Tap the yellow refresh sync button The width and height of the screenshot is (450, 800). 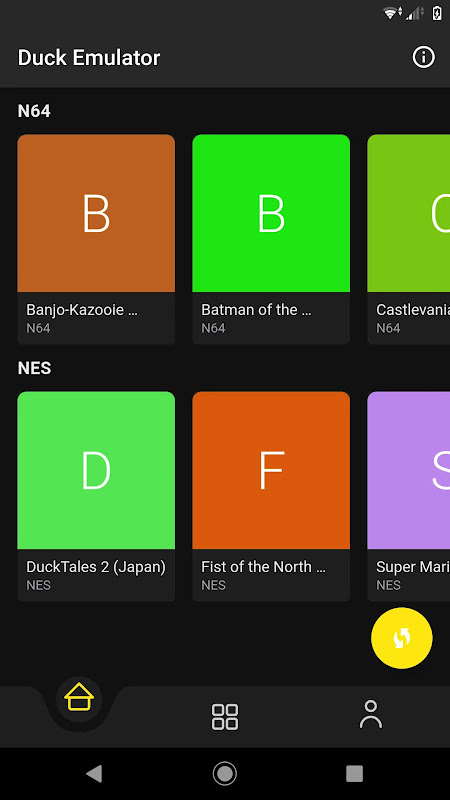pyautogui.click(x=402, y=638)
